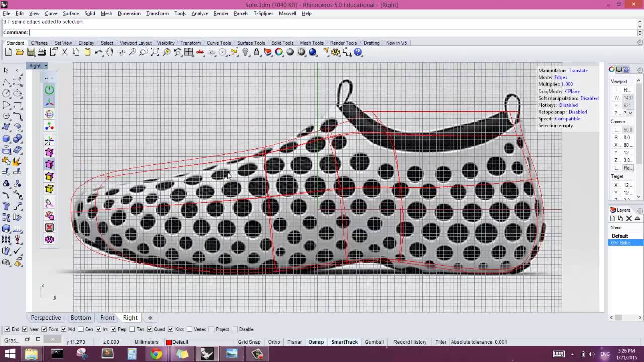This screenshot has height=362, width=644.
Task: Select the Default layer row
Action: point(626,236)
